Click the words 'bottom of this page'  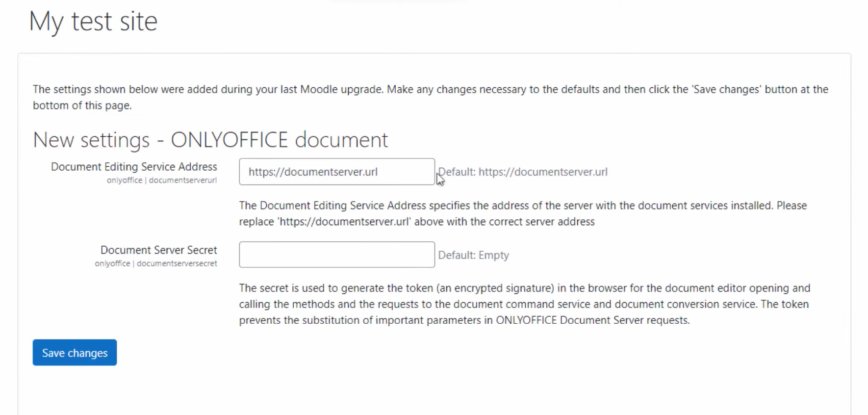pyautogui.click(x=81, y=106)
